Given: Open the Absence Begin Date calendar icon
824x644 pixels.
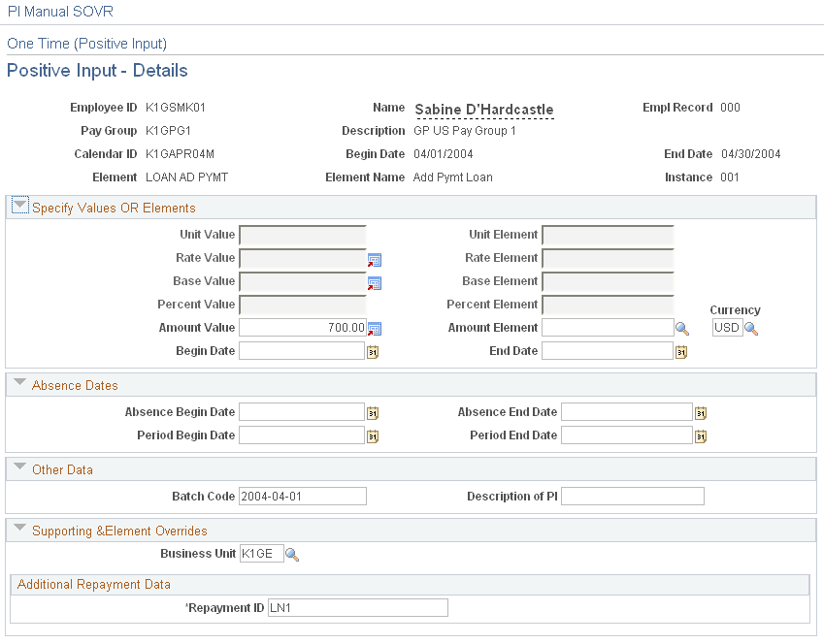Looking at the screenshot, I should tap(372, 412).
